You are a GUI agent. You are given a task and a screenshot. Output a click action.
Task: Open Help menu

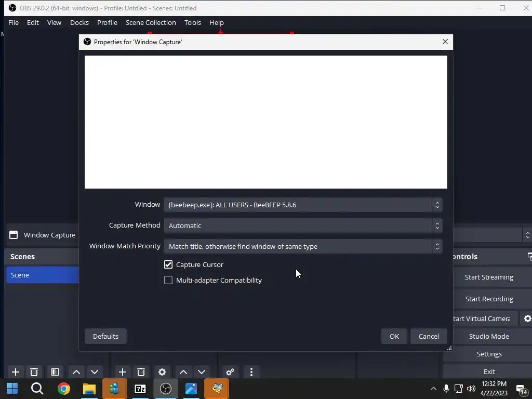(x=217, y=22)
